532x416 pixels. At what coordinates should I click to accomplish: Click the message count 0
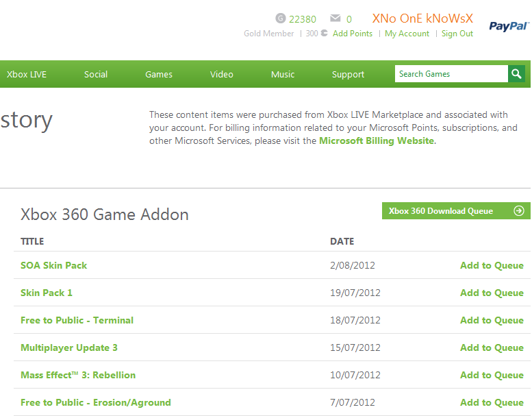tap(349, 19)
